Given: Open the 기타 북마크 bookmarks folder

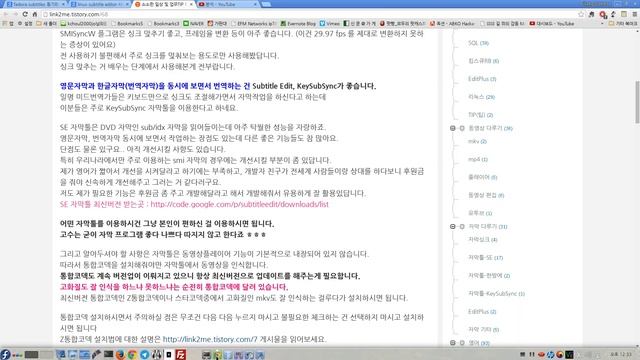Looking at the screenshot, I should pyautogui.click(x=622, y=24).
